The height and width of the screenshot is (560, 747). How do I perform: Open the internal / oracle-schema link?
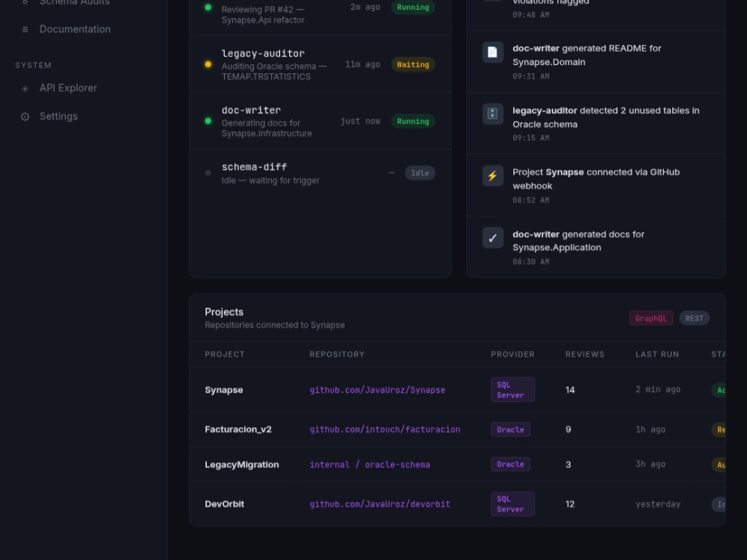[370, 464]
